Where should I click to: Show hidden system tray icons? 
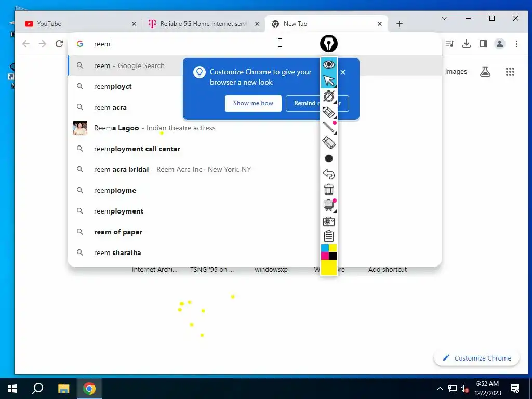[440, 389]
